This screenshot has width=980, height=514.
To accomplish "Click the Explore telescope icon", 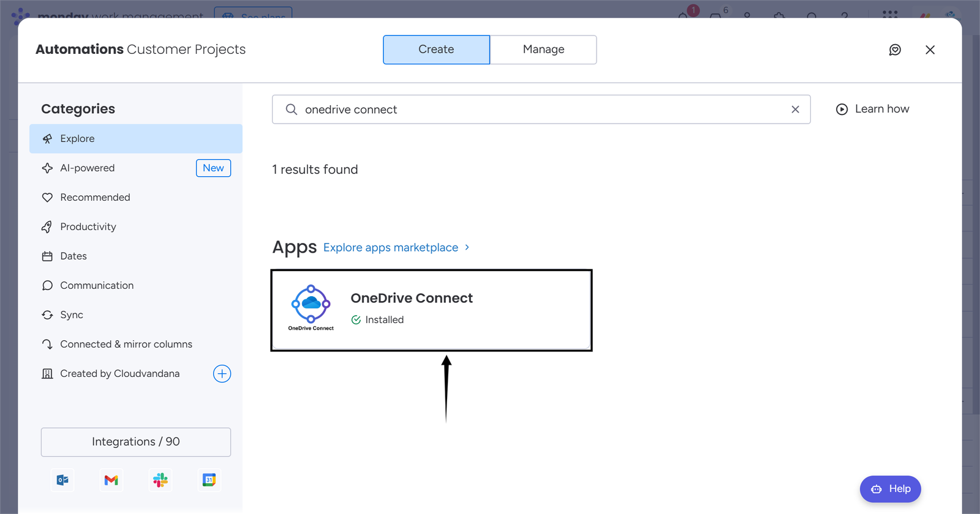I will tap(47, 139).
